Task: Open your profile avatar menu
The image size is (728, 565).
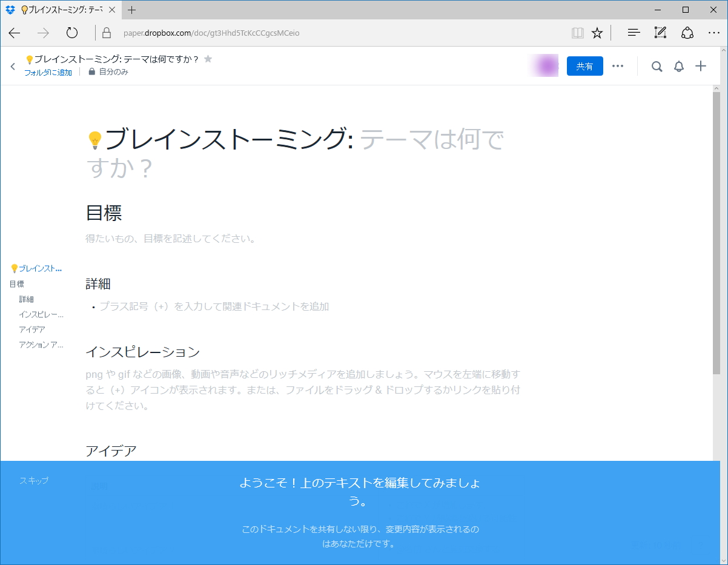Action: 543,65
